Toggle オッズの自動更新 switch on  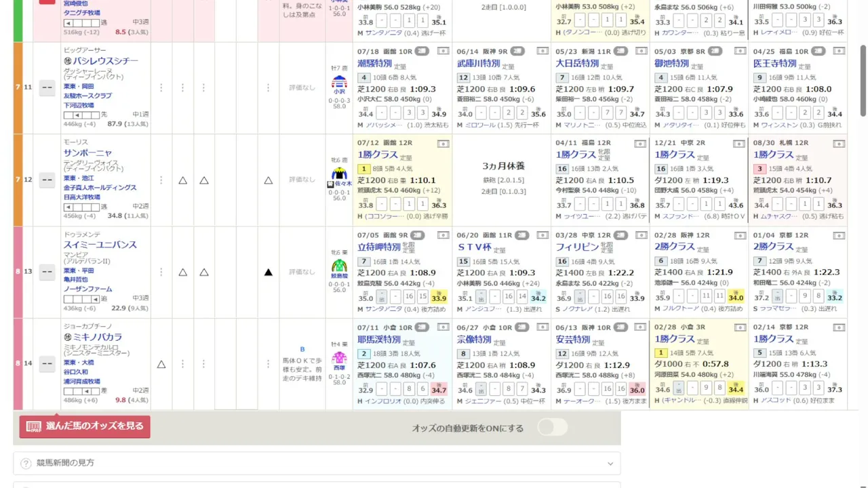click(x=553, y=427)
